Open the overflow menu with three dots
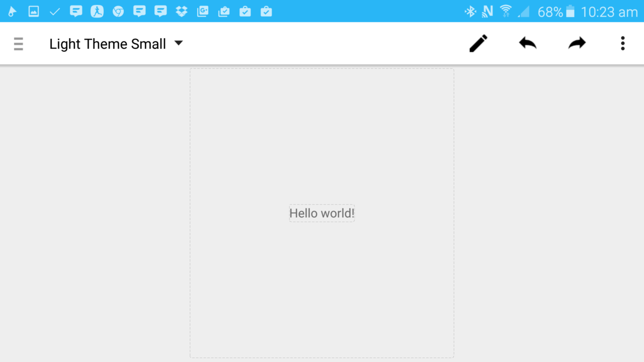Viewport: 644px width, 362px height. pos(622,43)
